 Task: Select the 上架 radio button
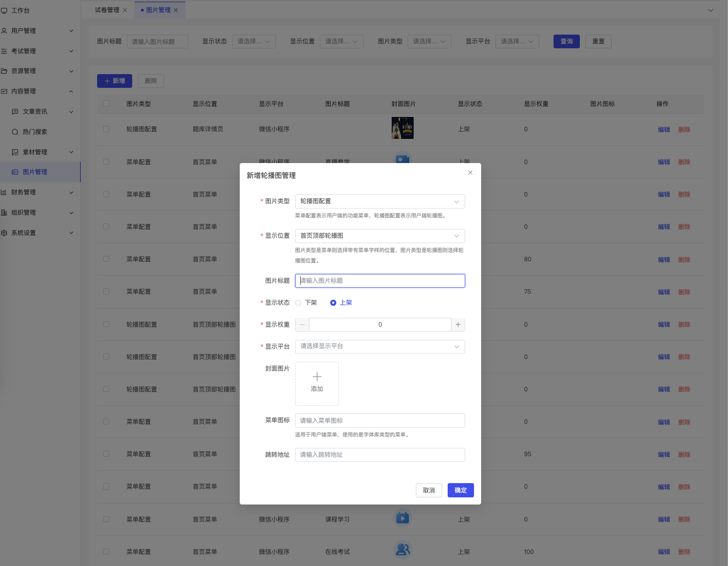(x=333, y=302)
